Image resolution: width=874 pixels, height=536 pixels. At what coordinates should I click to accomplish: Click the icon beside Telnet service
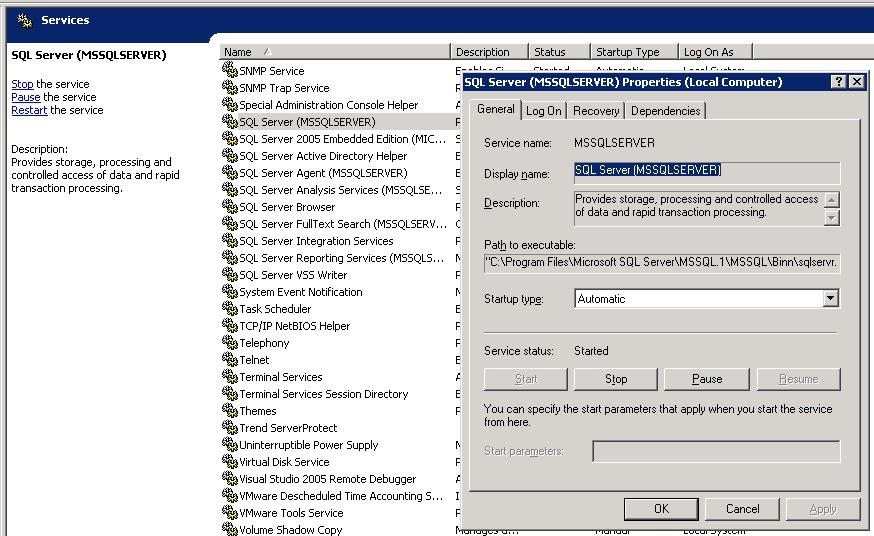coord(230,359)
